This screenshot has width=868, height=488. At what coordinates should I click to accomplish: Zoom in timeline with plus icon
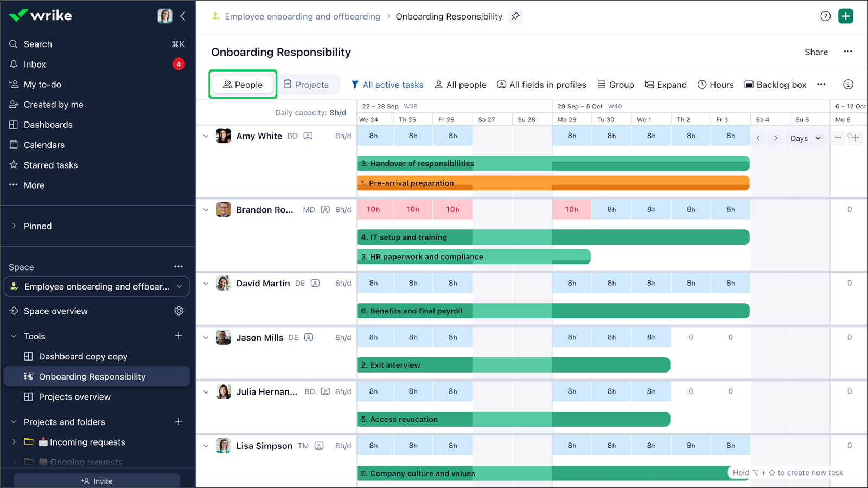(x=856, y=138)
